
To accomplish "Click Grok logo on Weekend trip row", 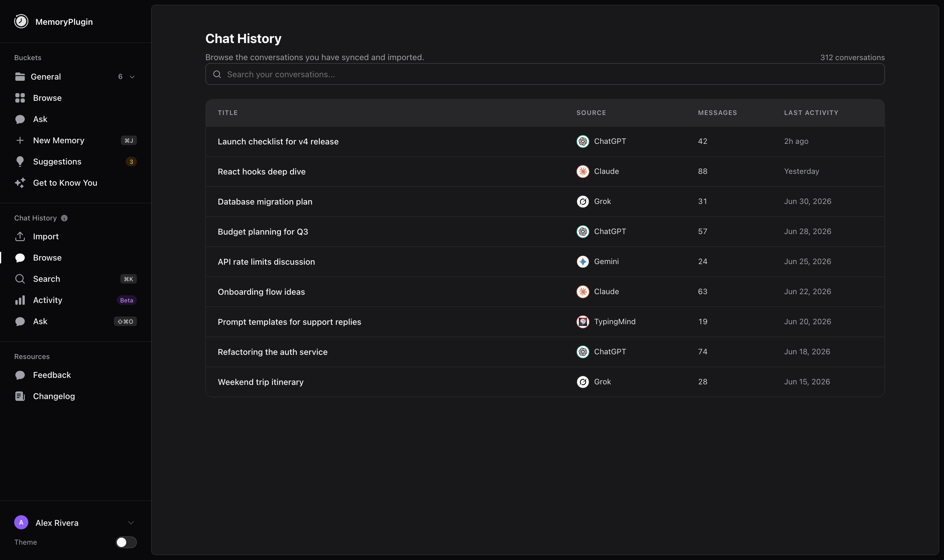I will point(583,382).
